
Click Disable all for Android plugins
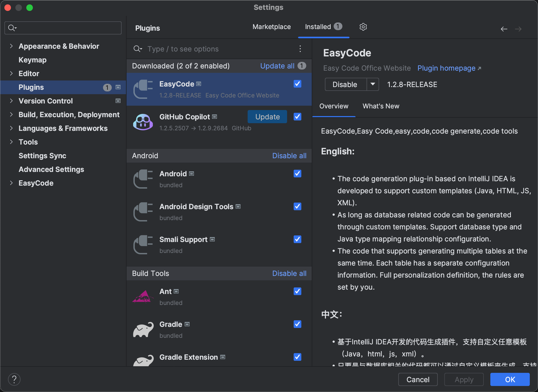click(x=289, y=156)
